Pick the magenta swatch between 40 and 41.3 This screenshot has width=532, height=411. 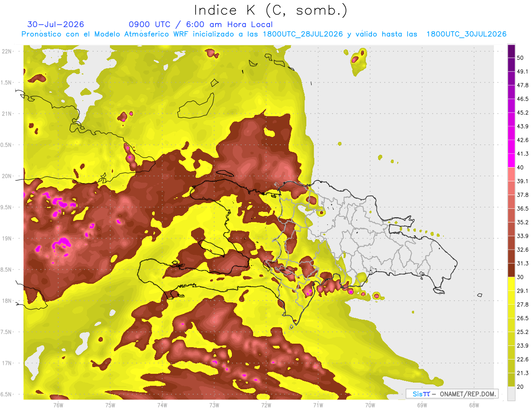click(511, 160)
